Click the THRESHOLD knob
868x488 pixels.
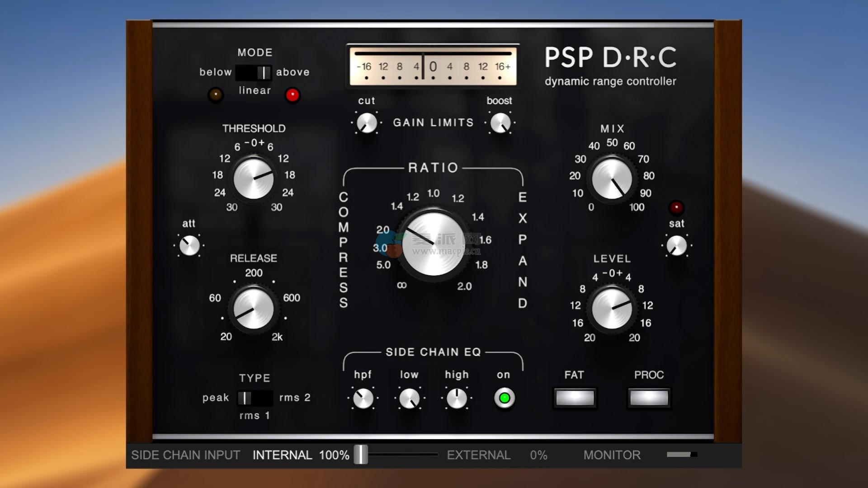point(254,179)
